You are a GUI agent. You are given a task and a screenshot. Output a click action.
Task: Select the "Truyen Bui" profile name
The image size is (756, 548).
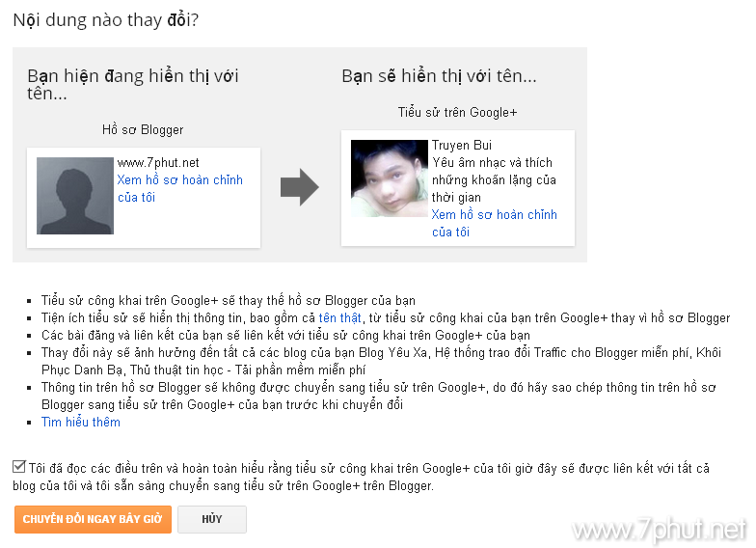(x=461, y=145)
